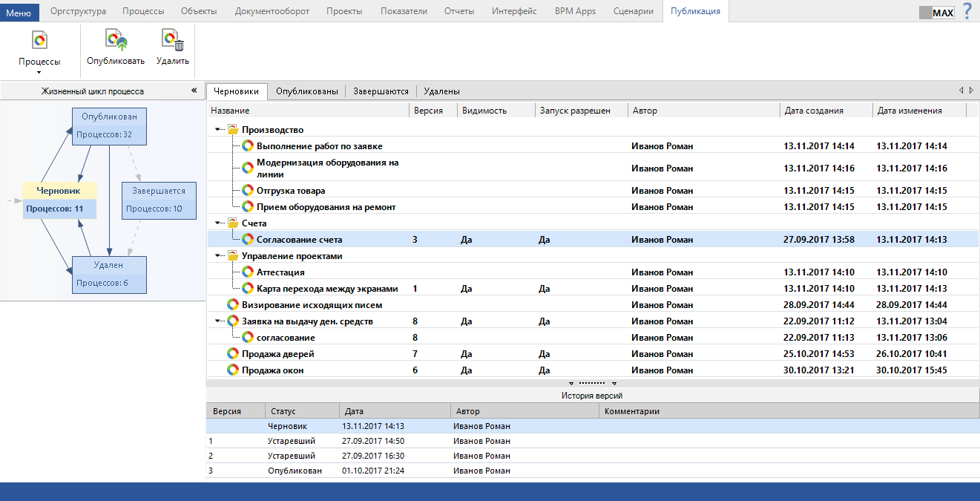Click the Меню button
980x501 pixels.
[19, 12]
